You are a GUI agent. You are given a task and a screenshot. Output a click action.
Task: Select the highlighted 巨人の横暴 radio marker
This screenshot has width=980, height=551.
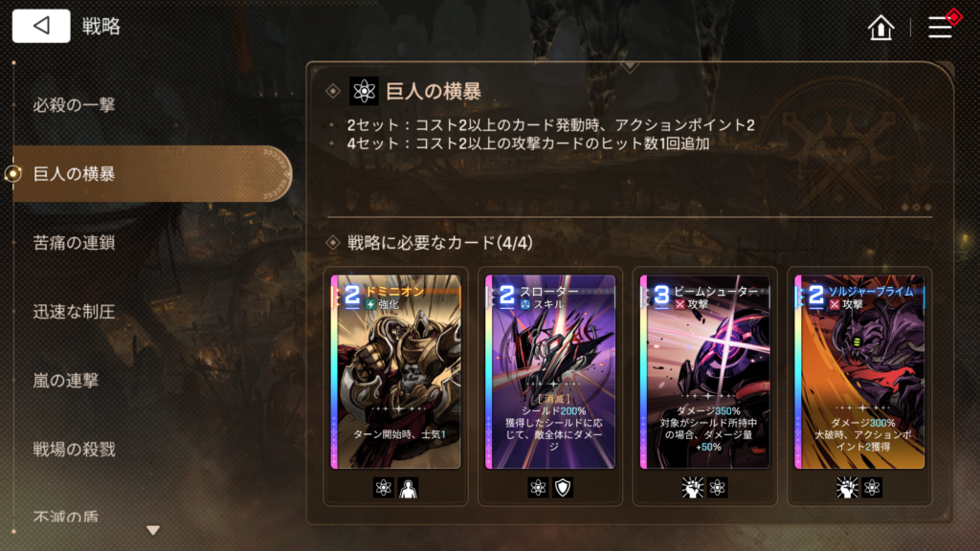[13, 174]
